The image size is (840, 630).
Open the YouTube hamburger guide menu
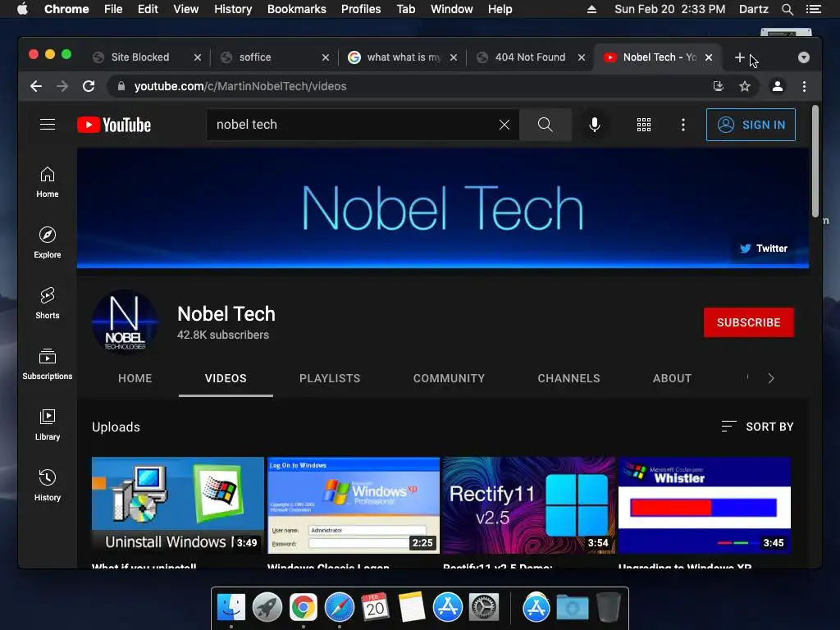47,125
